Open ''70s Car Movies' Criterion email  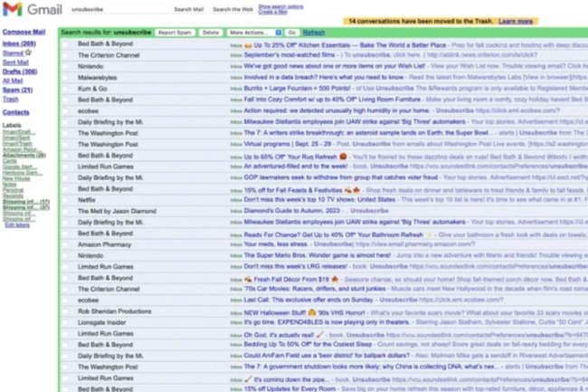click(x=315, y=289)
